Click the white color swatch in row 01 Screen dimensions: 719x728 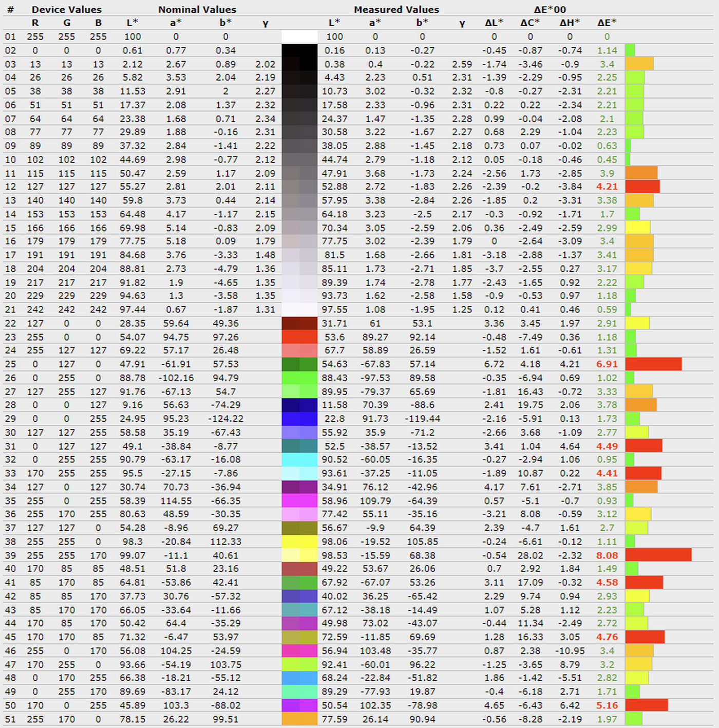[299, 36]
